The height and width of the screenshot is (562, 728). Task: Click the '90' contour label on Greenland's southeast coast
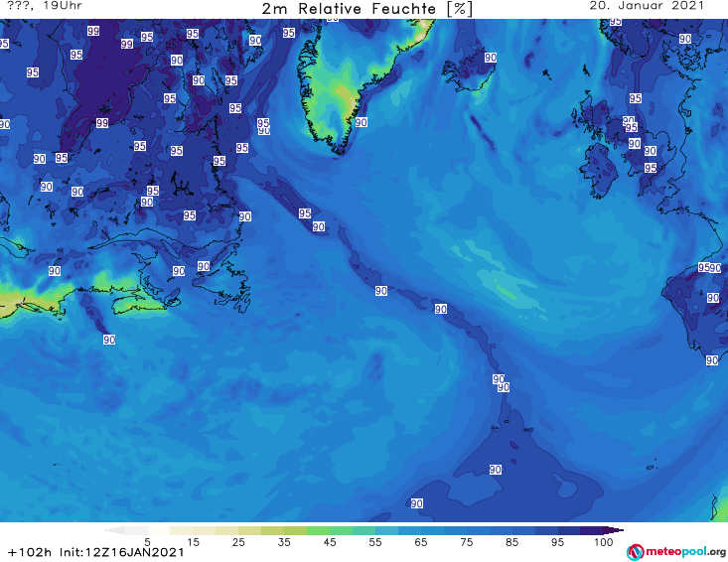pyautogui.click(x=362, y=122)
